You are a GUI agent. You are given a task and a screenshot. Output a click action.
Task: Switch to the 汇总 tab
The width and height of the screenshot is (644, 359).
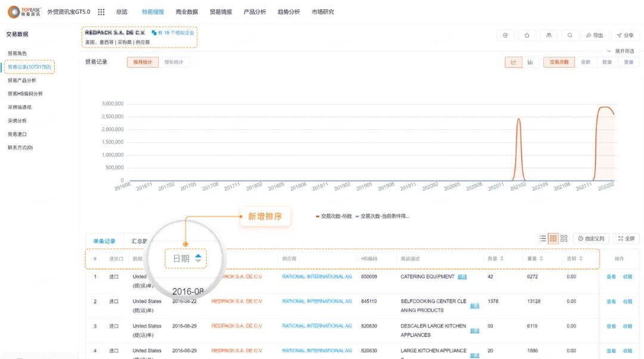click(139, 241)
